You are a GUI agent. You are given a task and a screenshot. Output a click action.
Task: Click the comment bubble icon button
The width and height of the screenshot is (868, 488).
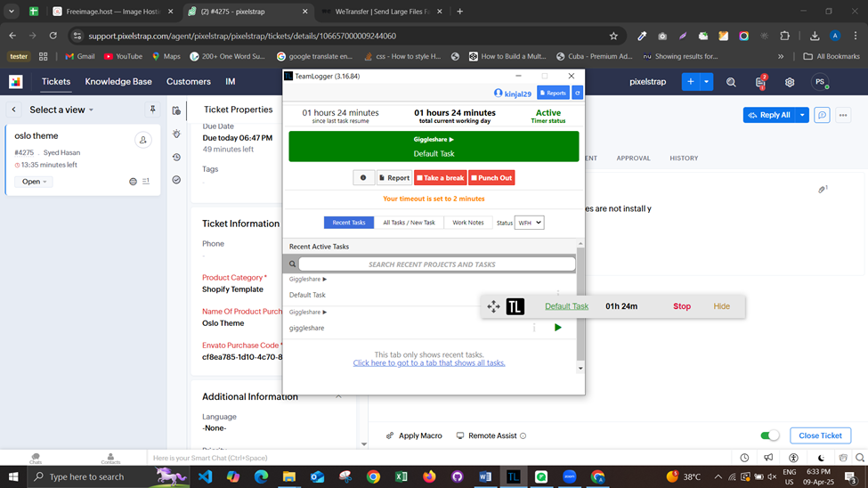pos(822,115)
